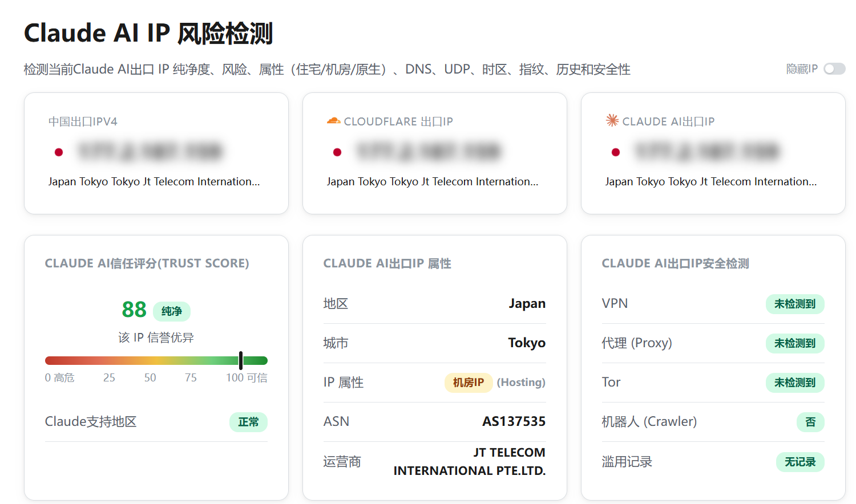Click the (Hosting) label
This screenshot has height=504, width=856.
coord(521,382)
